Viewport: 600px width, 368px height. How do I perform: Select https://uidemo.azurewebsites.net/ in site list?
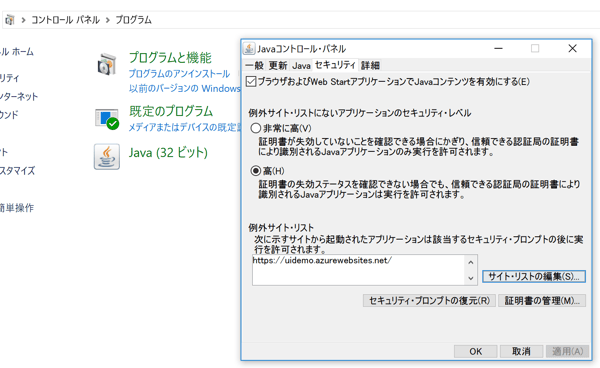pos(322,261)
